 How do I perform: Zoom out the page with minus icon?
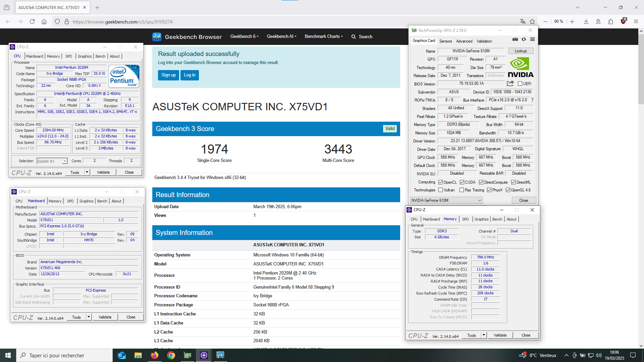coord(545,21)
